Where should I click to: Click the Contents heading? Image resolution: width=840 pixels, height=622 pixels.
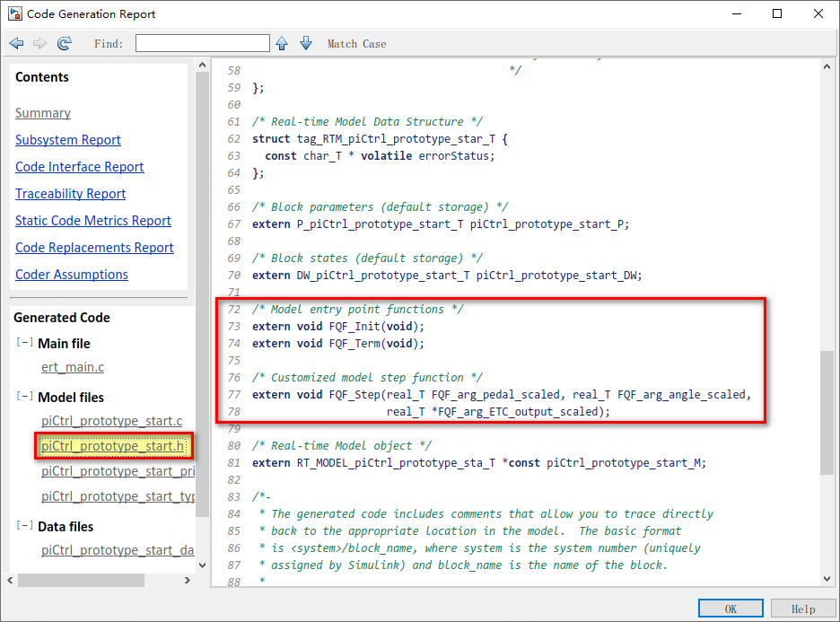click(42, 77)
